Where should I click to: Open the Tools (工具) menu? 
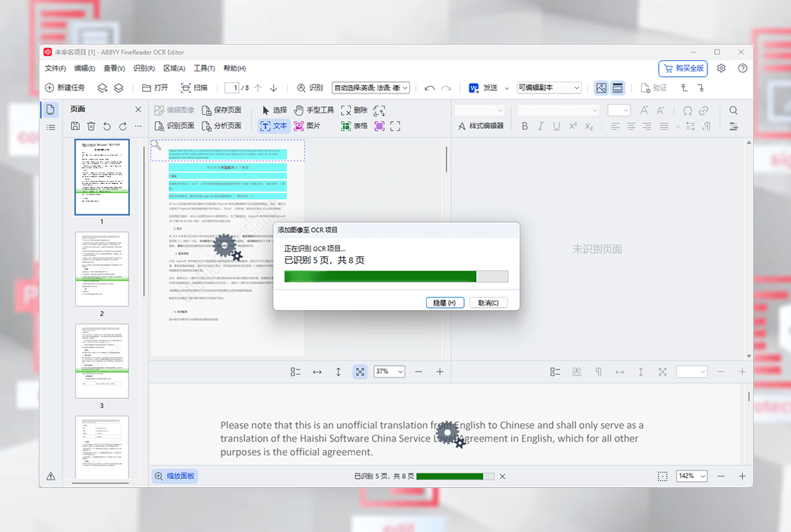pos(204,68)
